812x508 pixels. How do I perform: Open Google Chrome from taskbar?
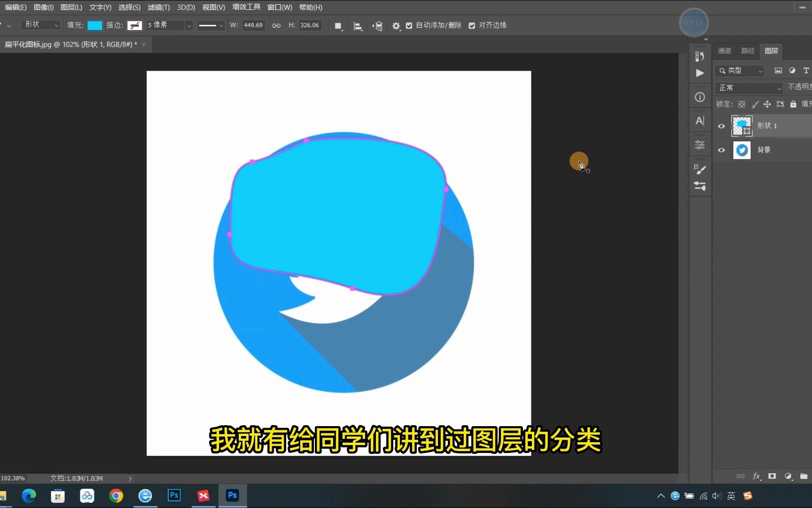[116, 496]
